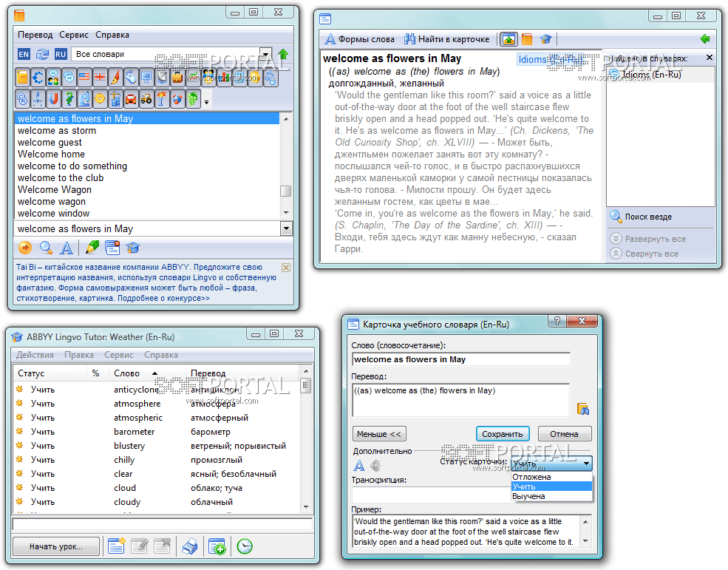The width and height of the screenshot is (728, 570).
Task: Click 'Свернуть все' collapse control
Action: tap(644, 254)
